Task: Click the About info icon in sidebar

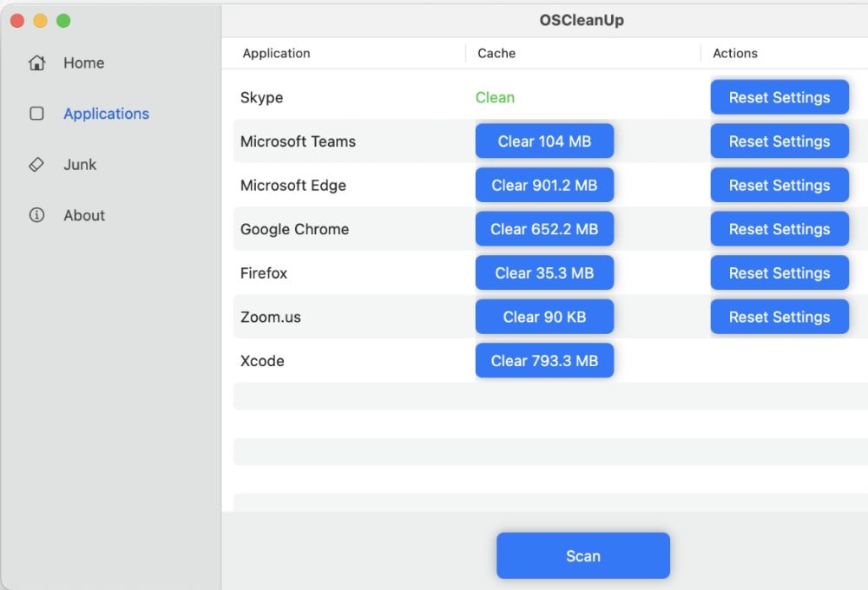Action: click(36, 215)
